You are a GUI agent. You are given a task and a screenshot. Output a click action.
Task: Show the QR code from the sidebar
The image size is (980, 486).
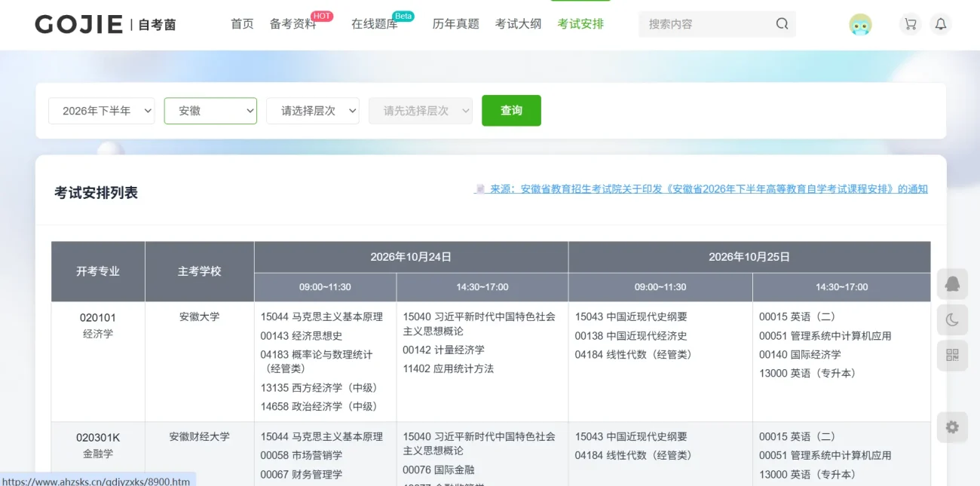point(952,356)
